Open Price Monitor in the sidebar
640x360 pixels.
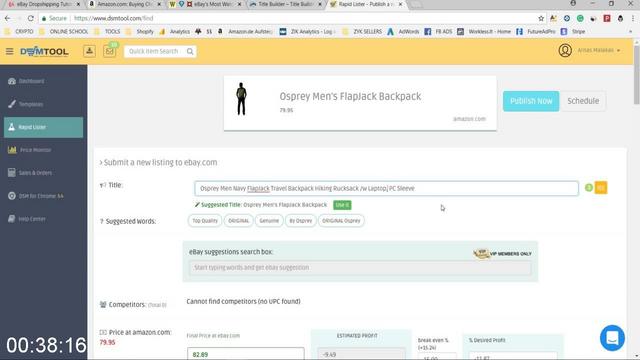click(x=43, y=150)
